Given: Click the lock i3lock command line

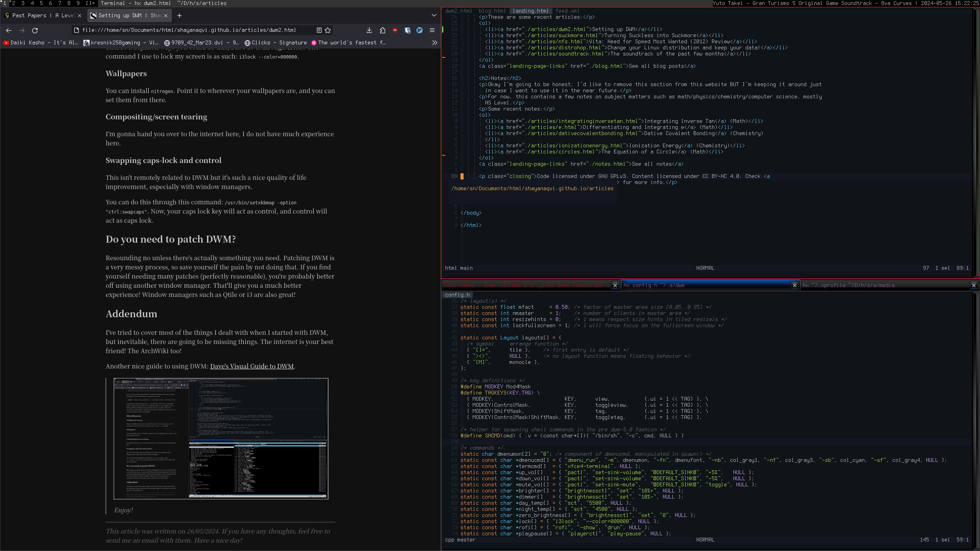Looking at the screenshot, I should click(x=559, y=522).
